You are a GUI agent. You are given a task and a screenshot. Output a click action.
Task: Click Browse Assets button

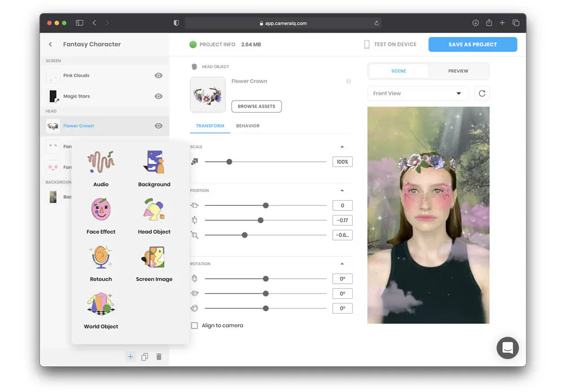(256, 107)
